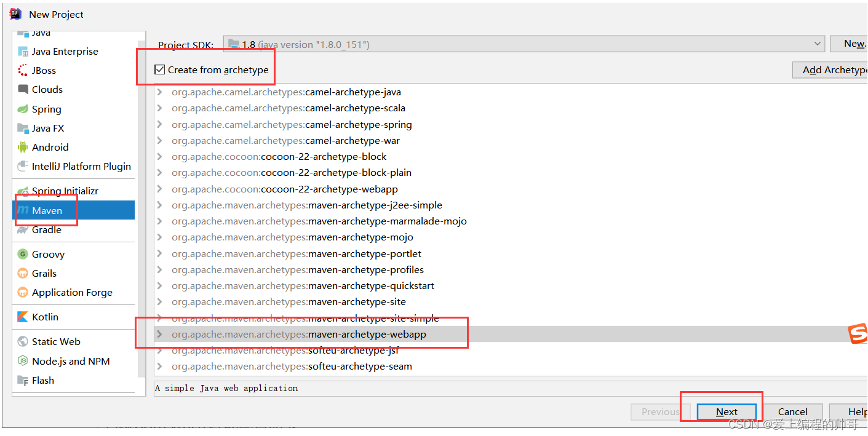Screen dimensions: 868x436
Task: Select the maven-archetype-mojo row
Action: [x=511, y=237]
